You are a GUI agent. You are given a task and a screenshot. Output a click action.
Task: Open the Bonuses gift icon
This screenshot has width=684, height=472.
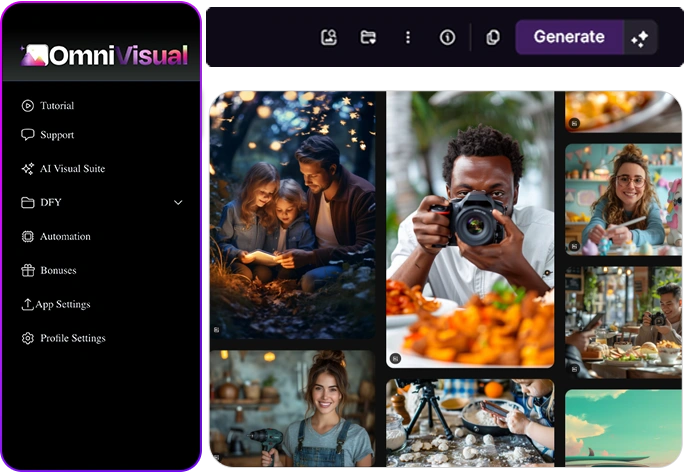28,270
